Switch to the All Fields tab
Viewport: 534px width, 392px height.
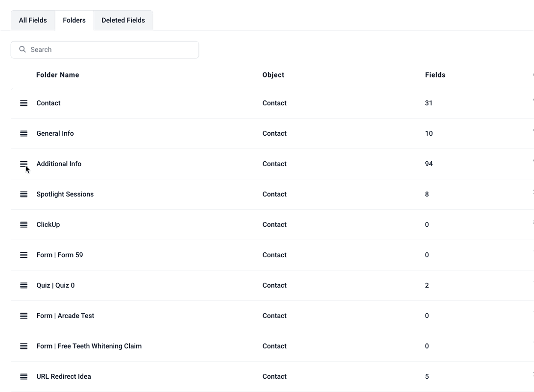coord(33,20)
